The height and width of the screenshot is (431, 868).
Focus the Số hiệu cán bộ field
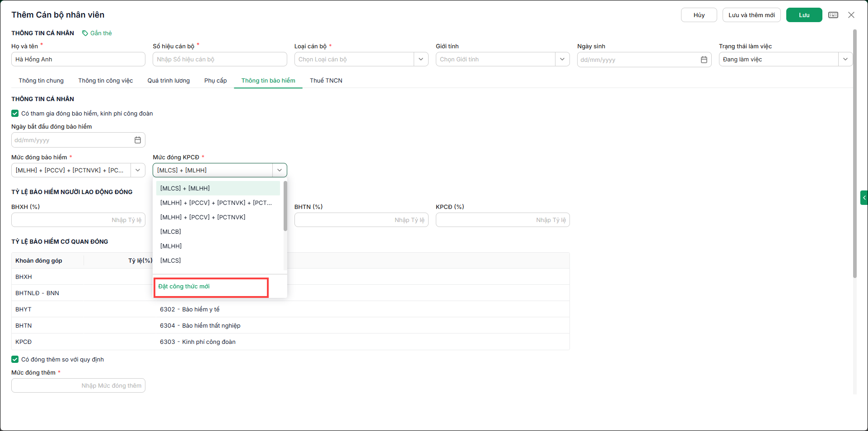point(220,59)
